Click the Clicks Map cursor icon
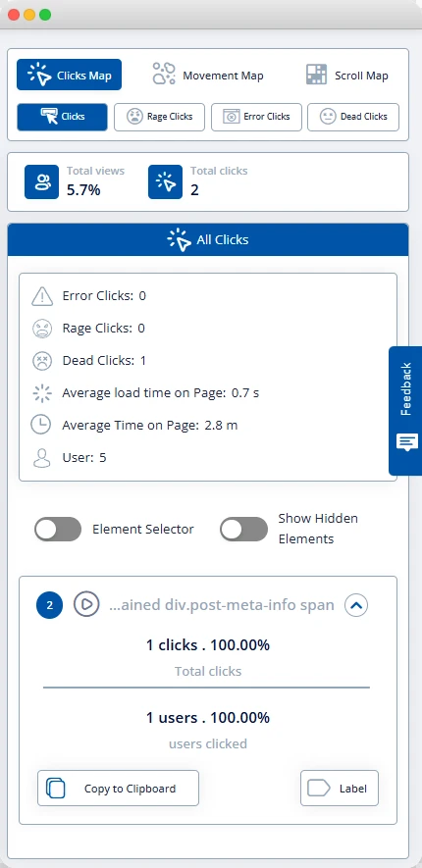Viewport: 422px width, 868px height. coord(39,75)
